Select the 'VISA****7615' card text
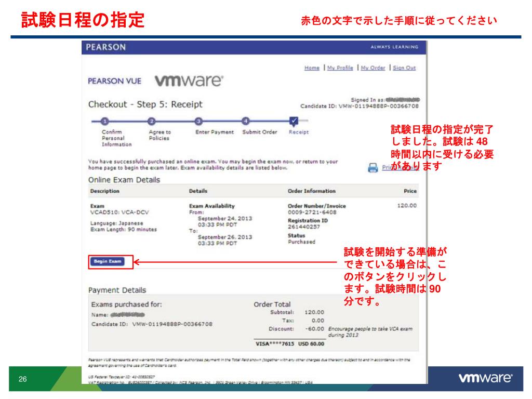 [275, 344]
